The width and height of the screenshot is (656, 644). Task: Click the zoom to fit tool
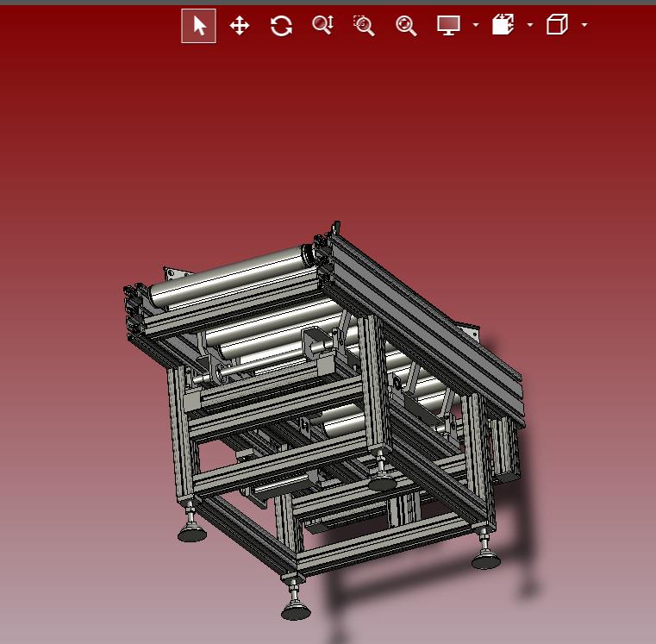pos(406,26)
